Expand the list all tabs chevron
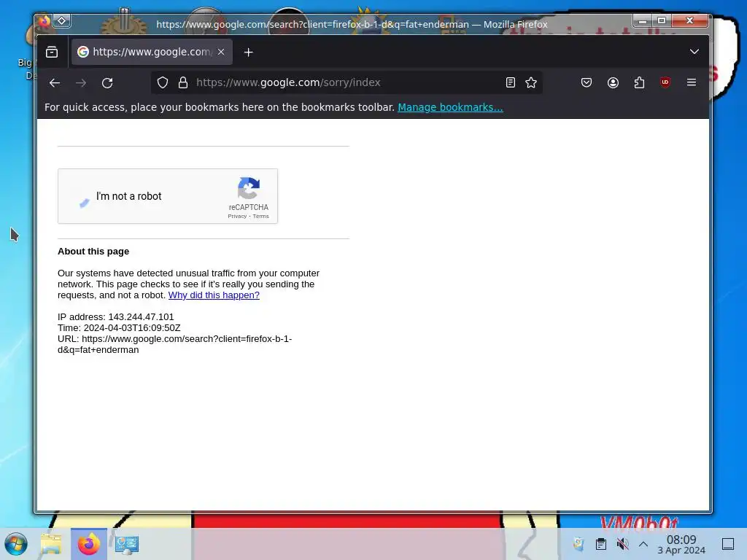The width and height of the screenshot is (747, 560). (x=694, y=52)
